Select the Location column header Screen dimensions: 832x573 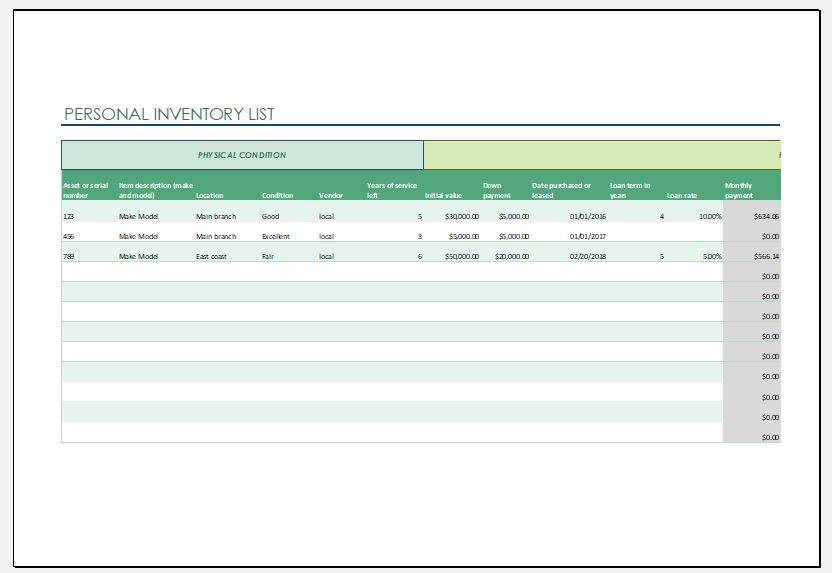(210, 195)
